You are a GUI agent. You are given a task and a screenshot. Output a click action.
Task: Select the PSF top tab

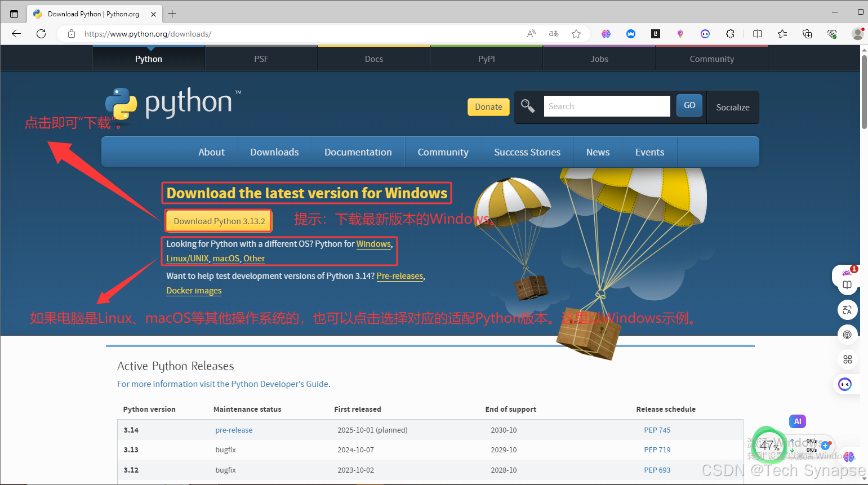click(261, 59)
